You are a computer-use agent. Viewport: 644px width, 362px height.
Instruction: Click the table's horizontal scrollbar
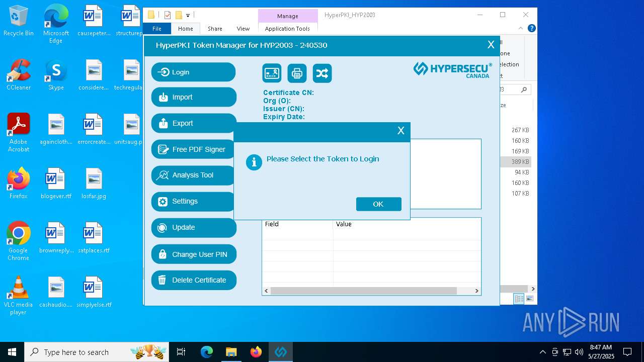pos(364,291)
